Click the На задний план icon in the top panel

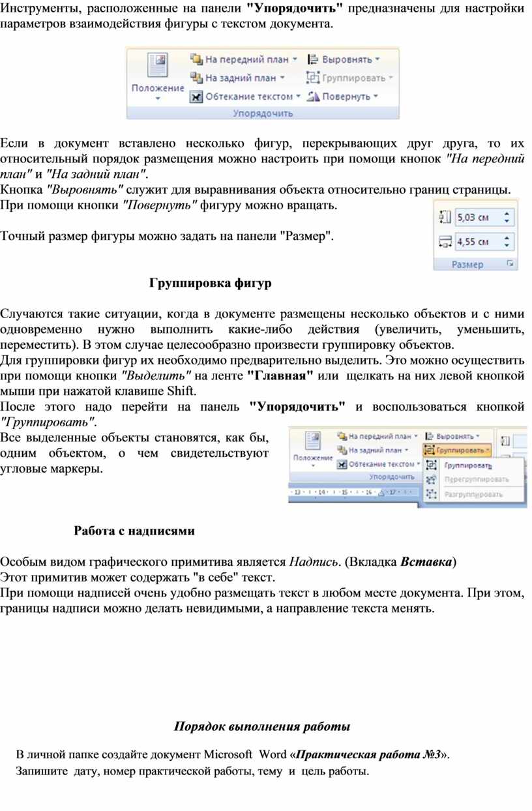click(x=196, y=78)
